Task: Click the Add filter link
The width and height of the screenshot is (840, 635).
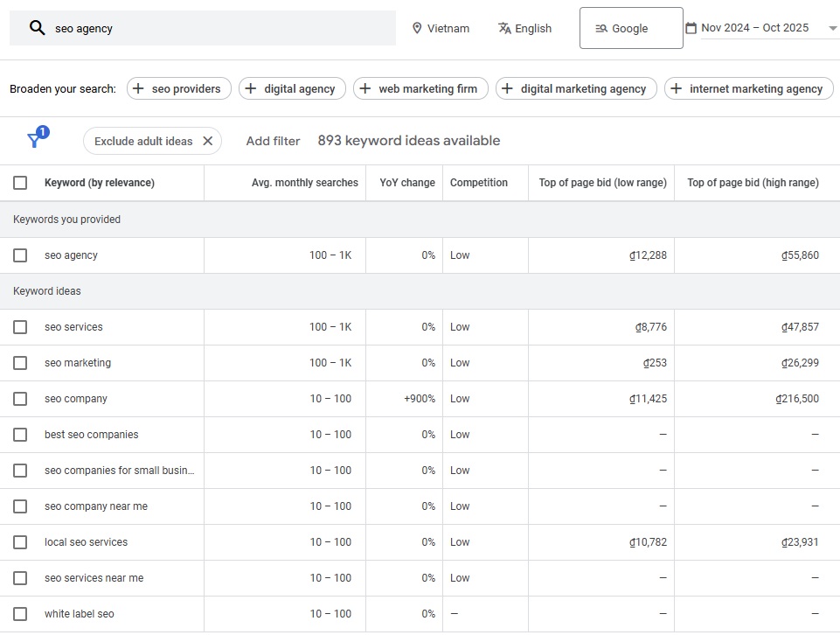Action: (273, 141)
